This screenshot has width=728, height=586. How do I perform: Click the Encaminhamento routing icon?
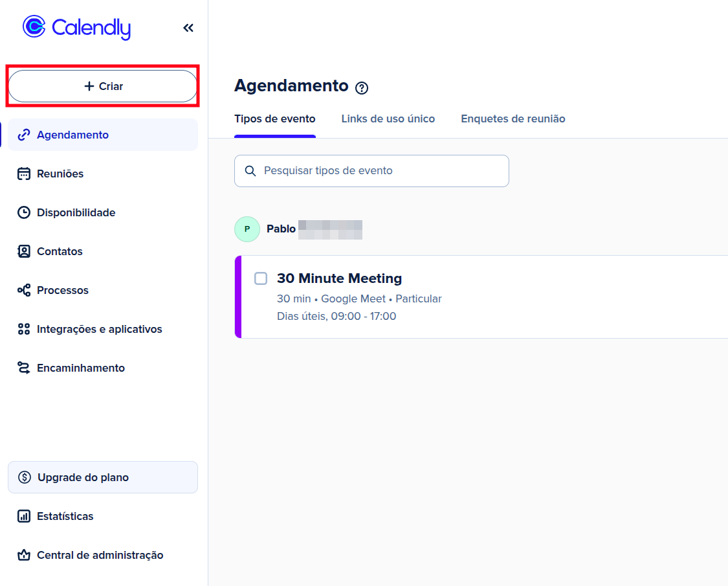(x=24, y=368)
